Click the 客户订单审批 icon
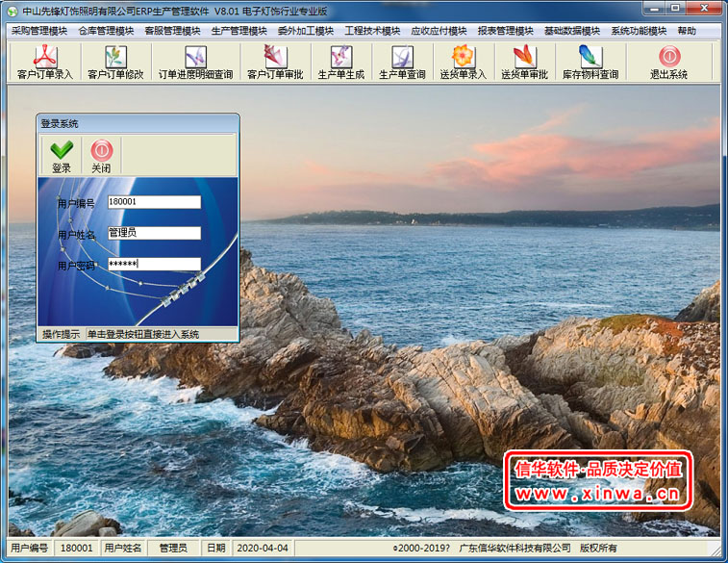The height and width of the screenshot is (563, 728). pos(275,63)
